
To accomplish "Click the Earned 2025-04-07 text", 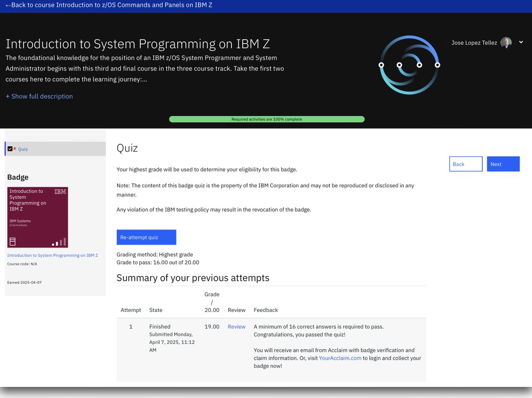I will click(x=24, y=283).
